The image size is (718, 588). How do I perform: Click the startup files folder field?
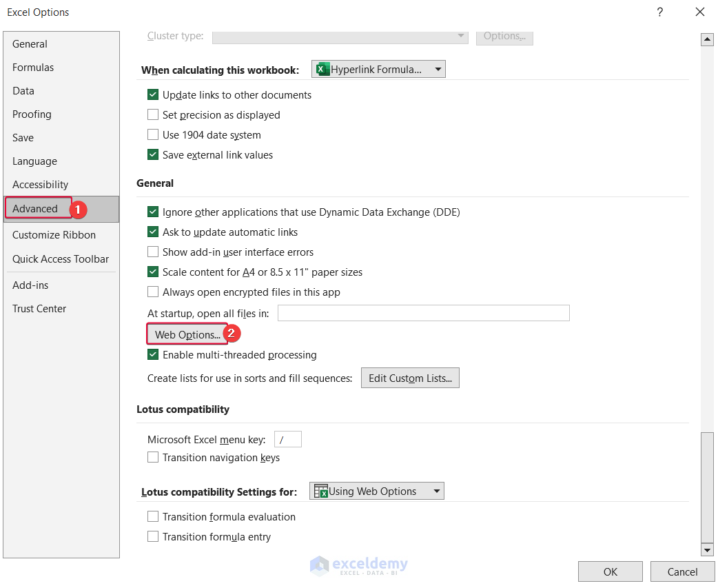pyautogui.click(x=423, y=313)
